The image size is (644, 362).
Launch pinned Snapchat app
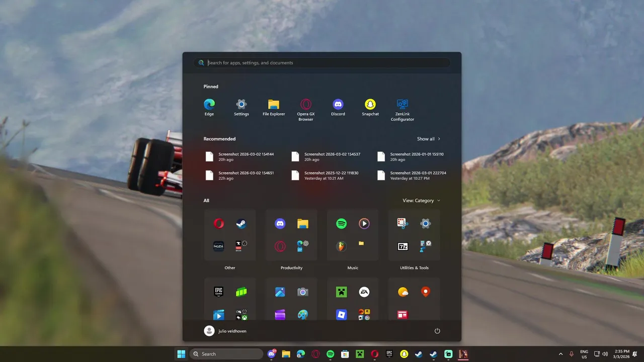pyautogui.click(x=370, y=108)
